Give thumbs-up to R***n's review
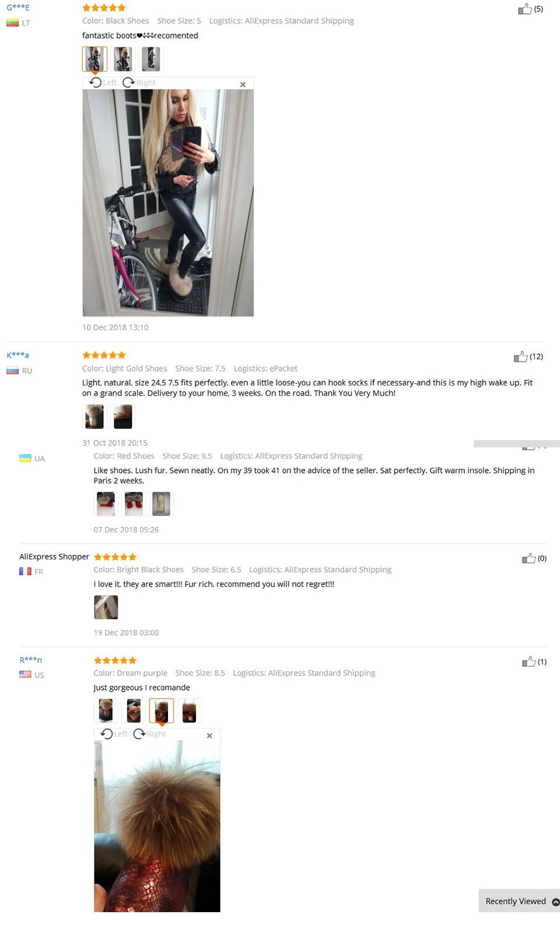The width and height of the screenshot is (560, 925). point(528,661)
